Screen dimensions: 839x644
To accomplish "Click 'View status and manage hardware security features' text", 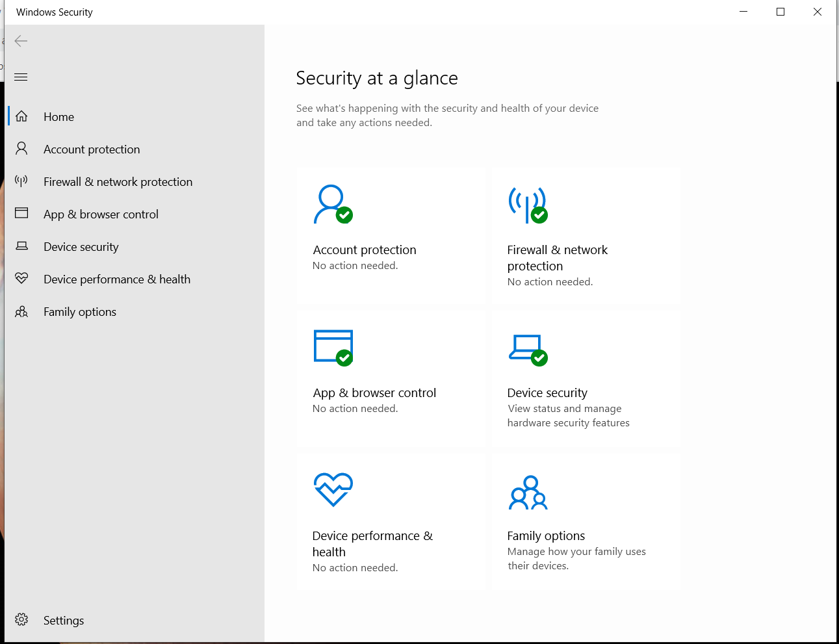I will coord(569,416).
